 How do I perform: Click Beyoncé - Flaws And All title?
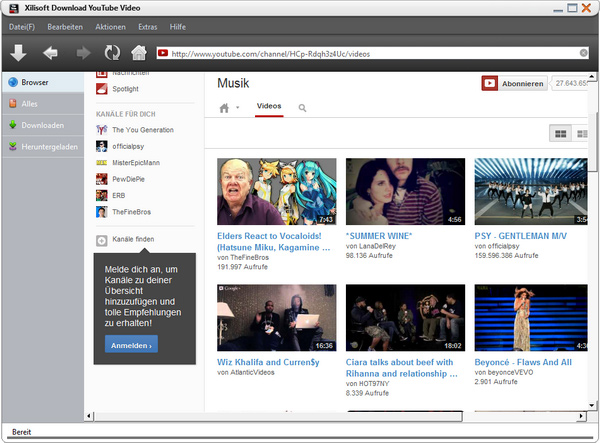point(523,362)
